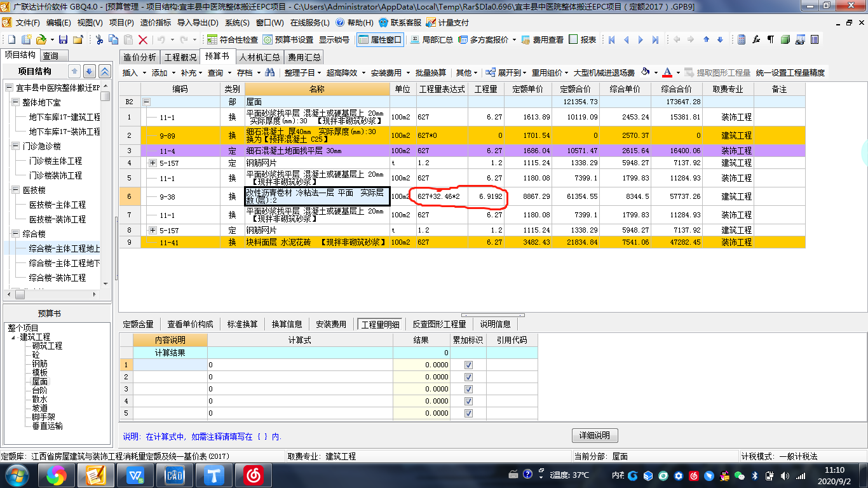Screen dimensions: 868x488
Task: Click the Copy icon in toolbar
Action: click(x=114, y=39)
